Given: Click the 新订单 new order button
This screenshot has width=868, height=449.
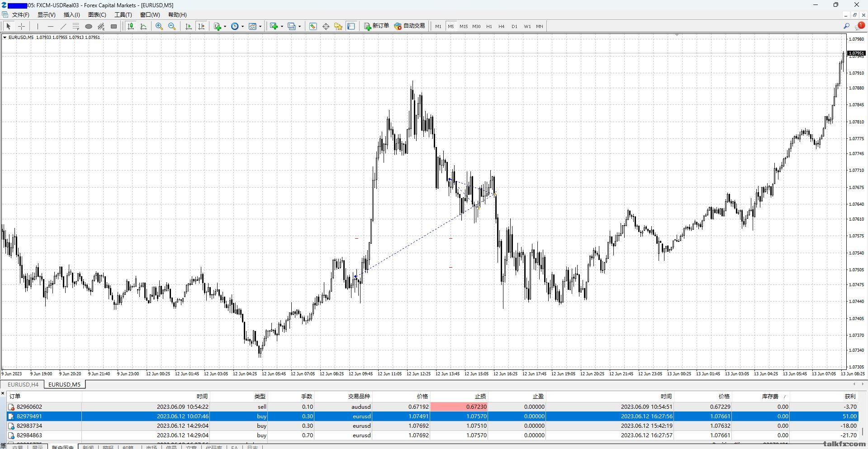Looking at the screenshot, I should point(376,26).
